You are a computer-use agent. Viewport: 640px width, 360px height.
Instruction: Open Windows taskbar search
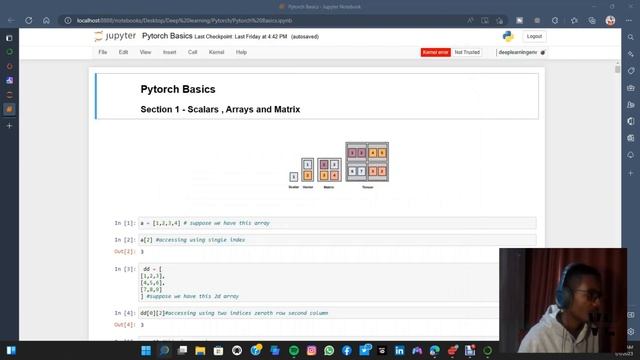coord(164,351)
